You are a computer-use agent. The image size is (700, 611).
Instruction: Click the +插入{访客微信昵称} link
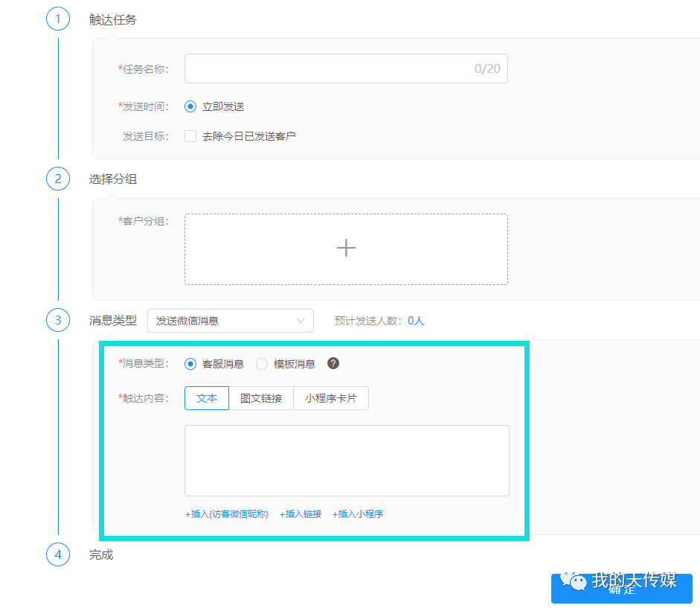pyautogui.click(x=227, y=514)
